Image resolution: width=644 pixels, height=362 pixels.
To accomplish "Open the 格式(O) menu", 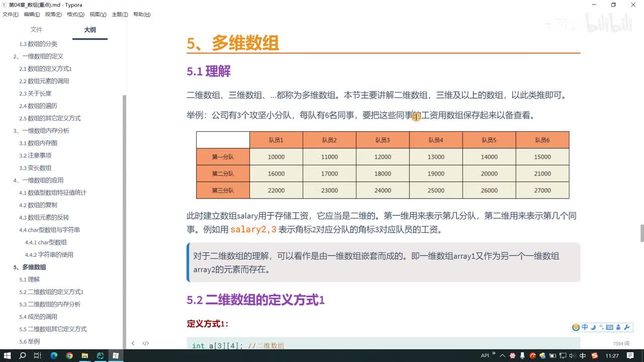I will coord(75,15).
